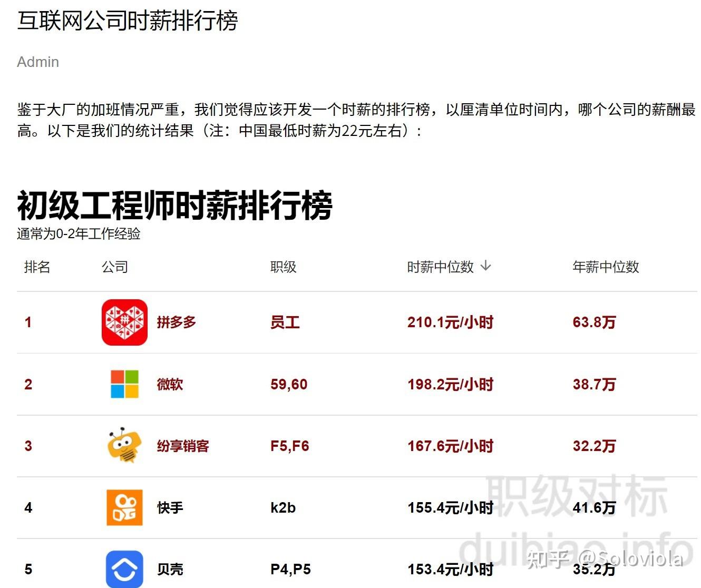
Task: Click the 初级工程师时薪排行榜 heading
Action: pos(175,204)
